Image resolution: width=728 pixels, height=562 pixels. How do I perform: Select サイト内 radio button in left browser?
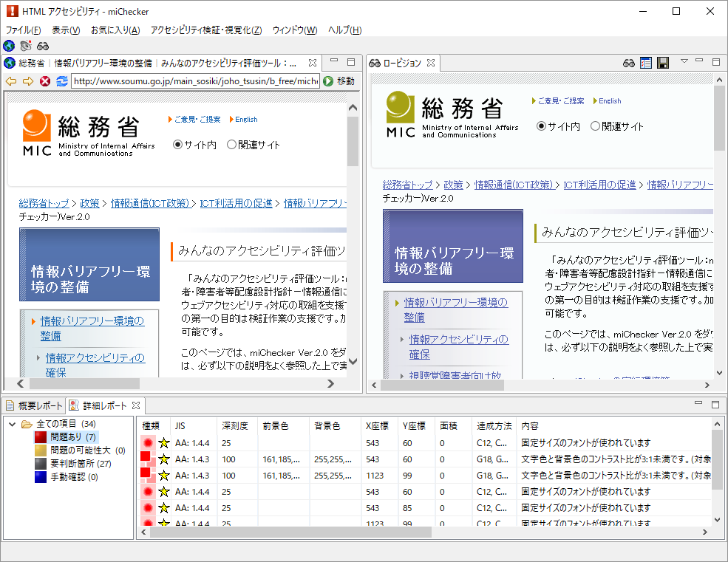[x=177, y=145]
